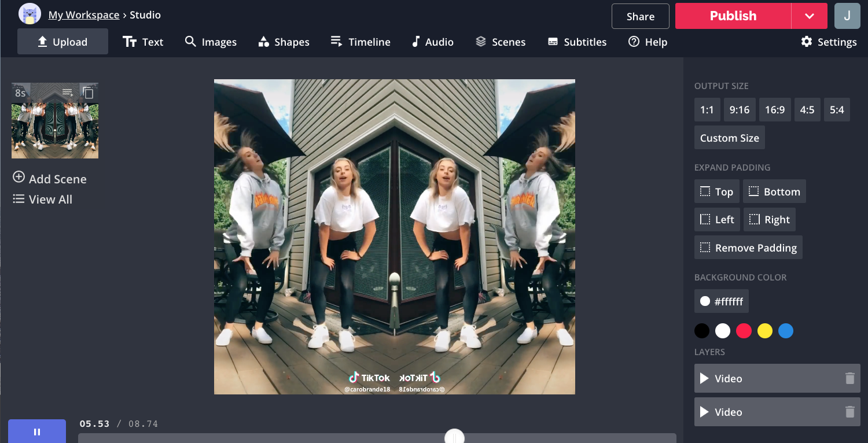Open the Timeline tool
The height and width of the screenshot is (443, 868).
pyautogui.click(x=361, y=42)
